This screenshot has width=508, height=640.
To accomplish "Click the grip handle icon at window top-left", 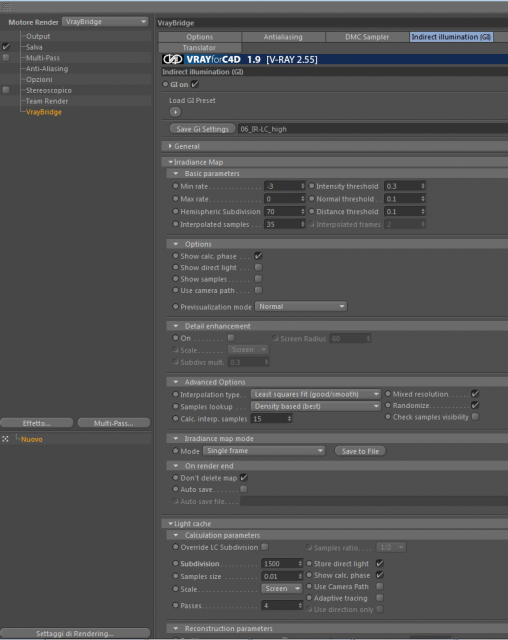I will pos(6,7).
